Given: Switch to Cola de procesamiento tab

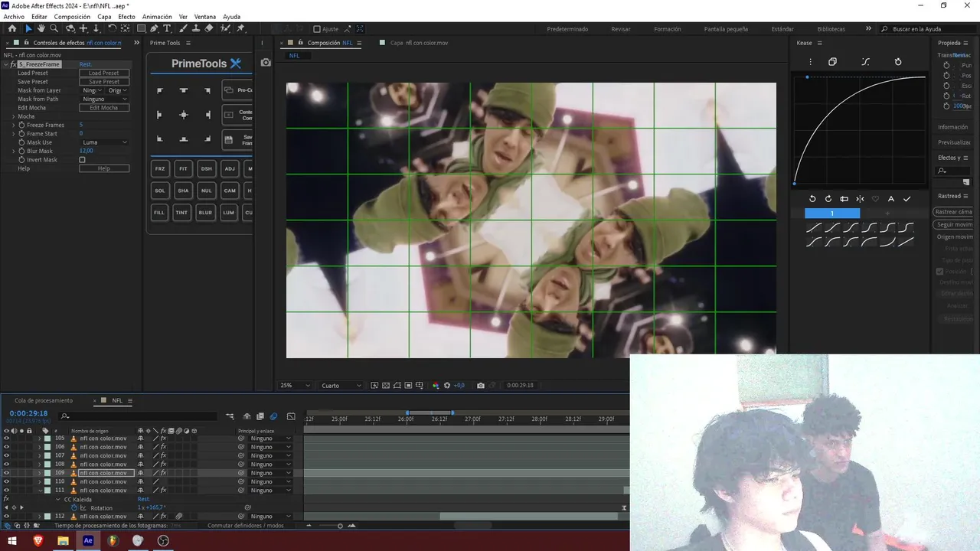Looking at the screenshot, I should click(x=44, y=400).
